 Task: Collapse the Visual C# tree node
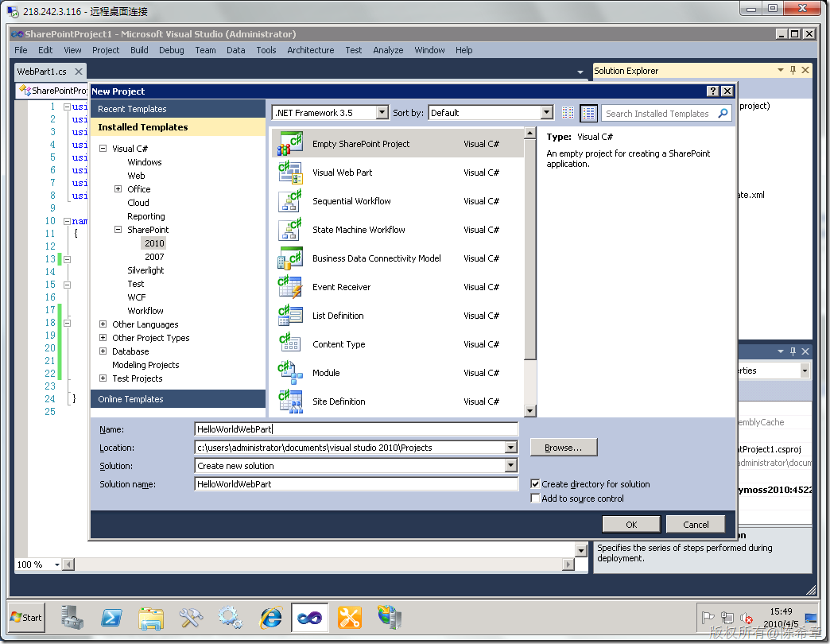(x=103, y=148)
